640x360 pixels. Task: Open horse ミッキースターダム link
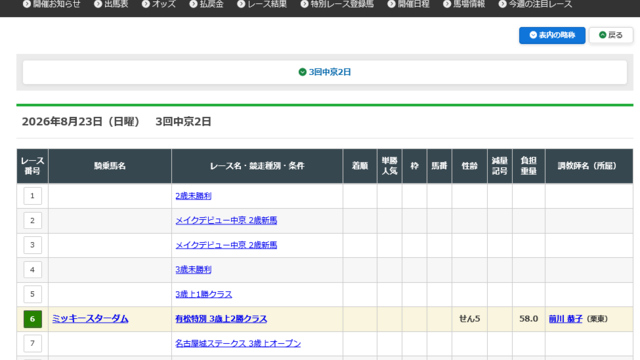coord(90,319)
